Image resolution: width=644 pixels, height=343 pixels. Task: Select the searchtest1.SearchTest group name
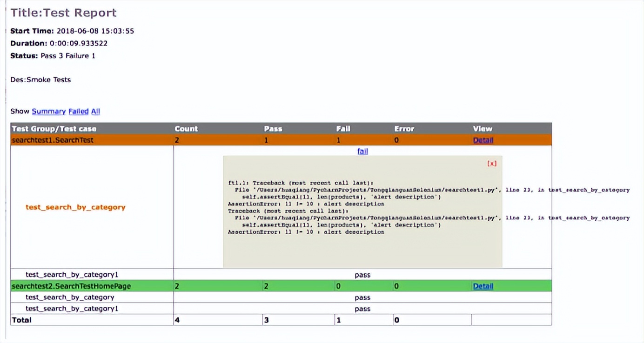53,140
